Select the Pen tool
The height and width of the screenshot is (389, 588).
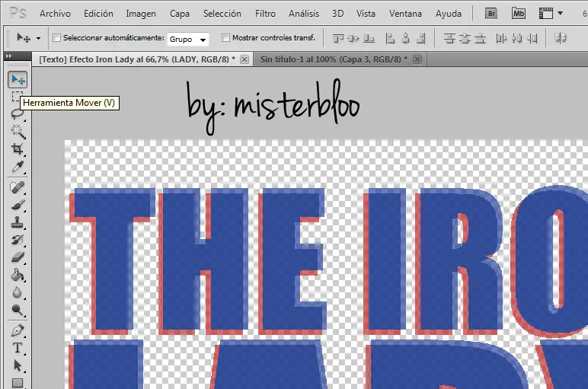(18, 330)
